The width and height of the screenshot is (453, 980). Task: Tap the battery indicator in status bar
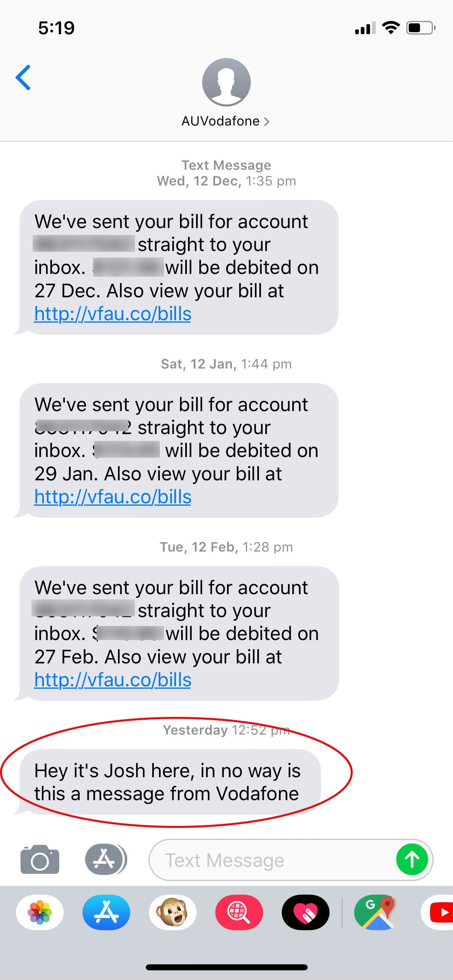(x=418, y=27)
